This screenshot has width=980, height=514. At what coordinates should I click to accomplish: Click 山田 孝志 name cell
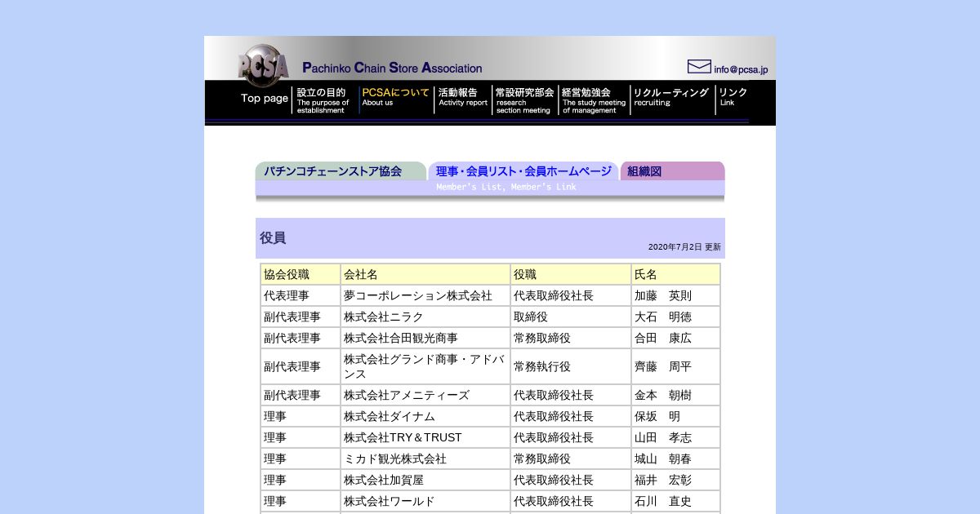coord(676,437)
